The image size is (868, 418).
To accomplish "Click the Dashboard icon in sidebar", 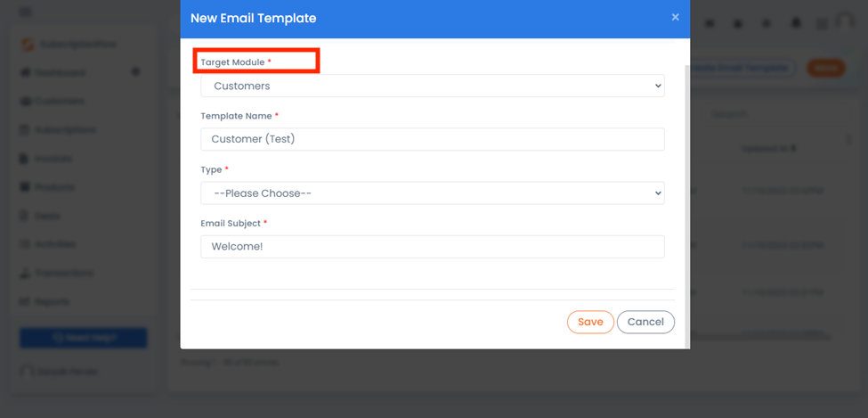I will tap(24, 72).
